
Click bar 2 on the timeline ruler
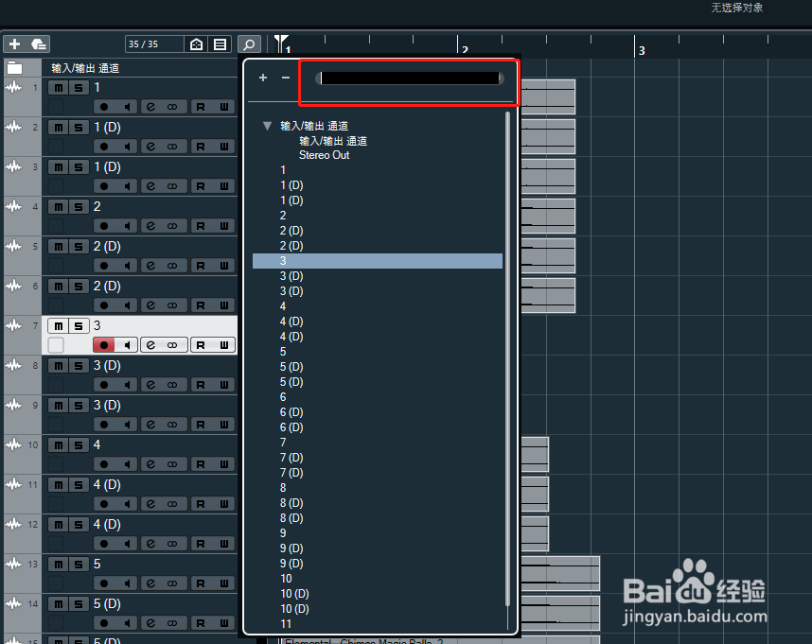point(465,49)
